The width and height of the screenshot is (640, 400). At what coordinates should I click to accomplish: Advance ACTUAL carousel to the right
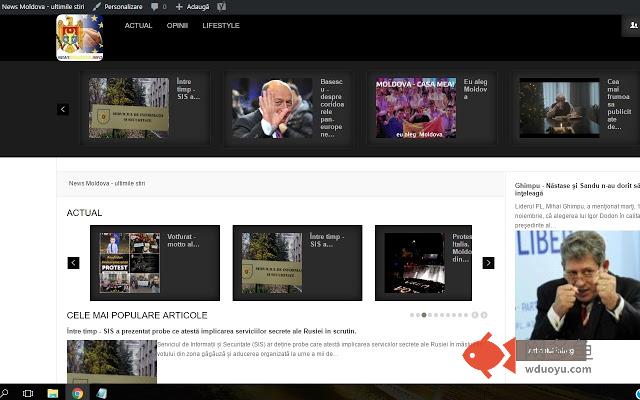(488, 263)
